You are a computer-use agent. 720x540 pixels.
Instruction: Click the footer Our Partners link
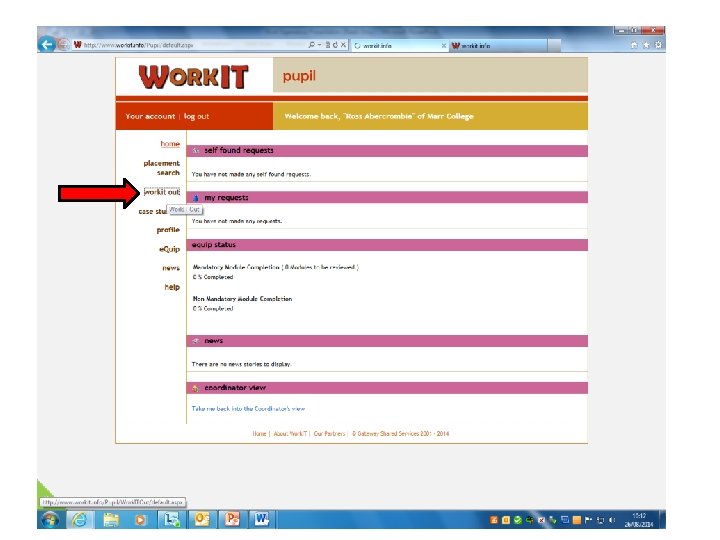[329, 433]
